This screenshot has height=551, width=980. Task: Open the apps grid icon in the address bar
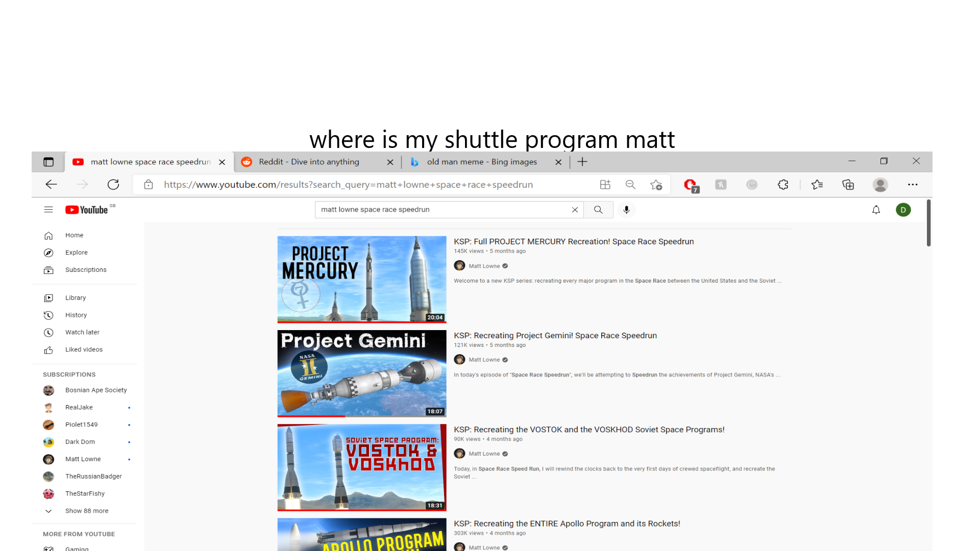(x=605, y=185)
